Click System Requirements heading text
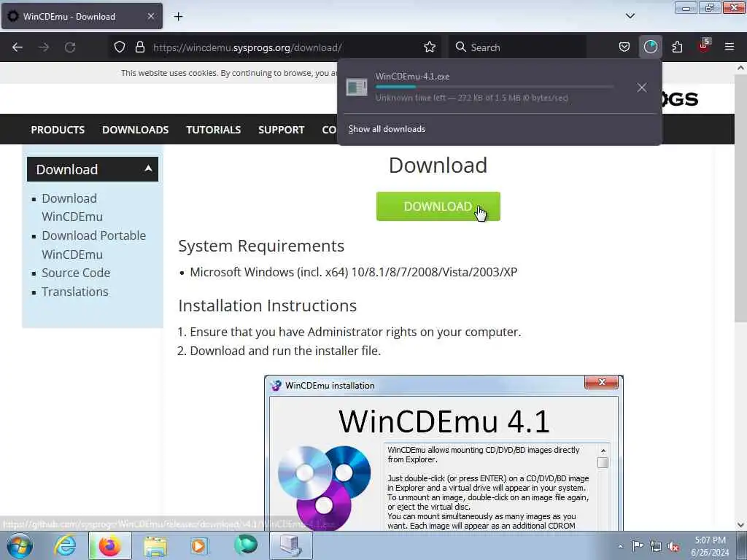Screen dimensions: 747x560 point(261,246)
